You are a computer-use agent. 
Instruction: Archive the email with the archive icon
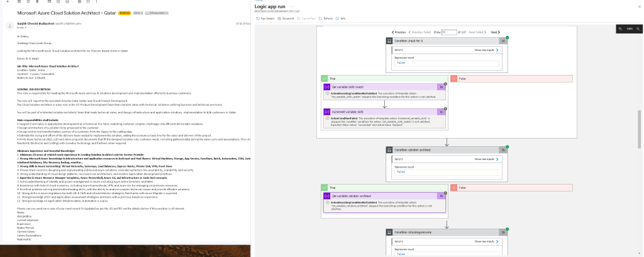point(19,2)
